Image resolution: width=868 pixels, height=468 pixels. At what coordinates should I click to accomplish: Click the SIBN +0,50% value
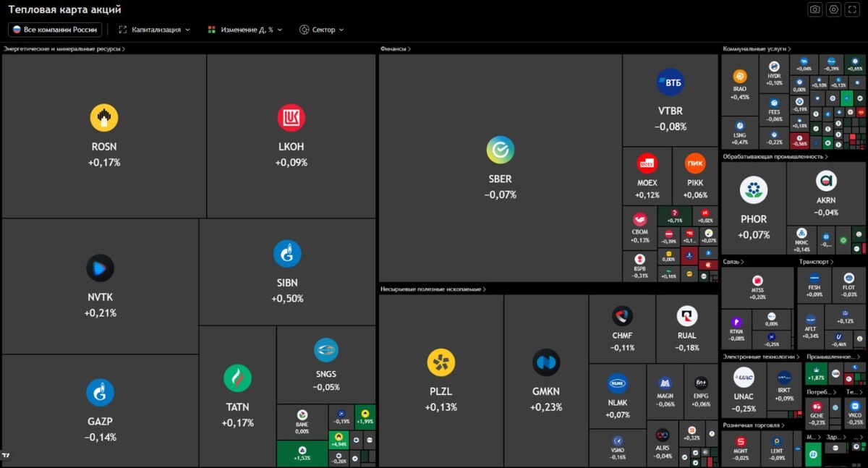coord(287,299)
